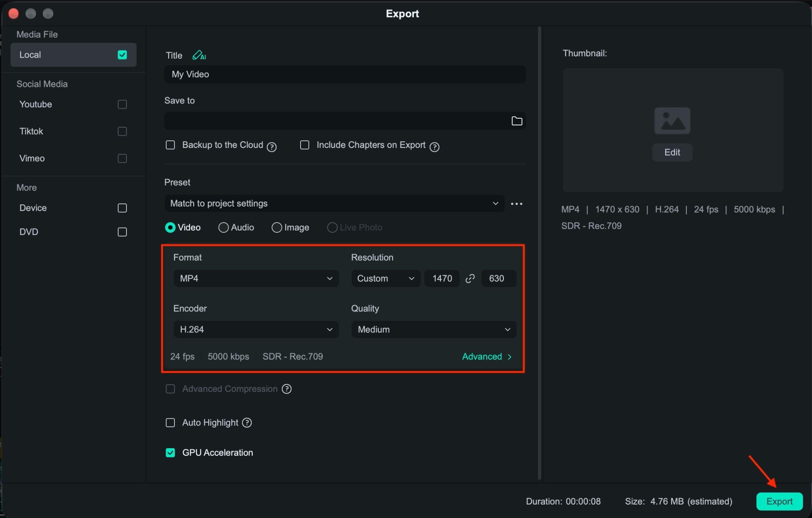812x518 pixels.
Task: Open the Save to folder browser icon
Action: click(x=517, y=121)
